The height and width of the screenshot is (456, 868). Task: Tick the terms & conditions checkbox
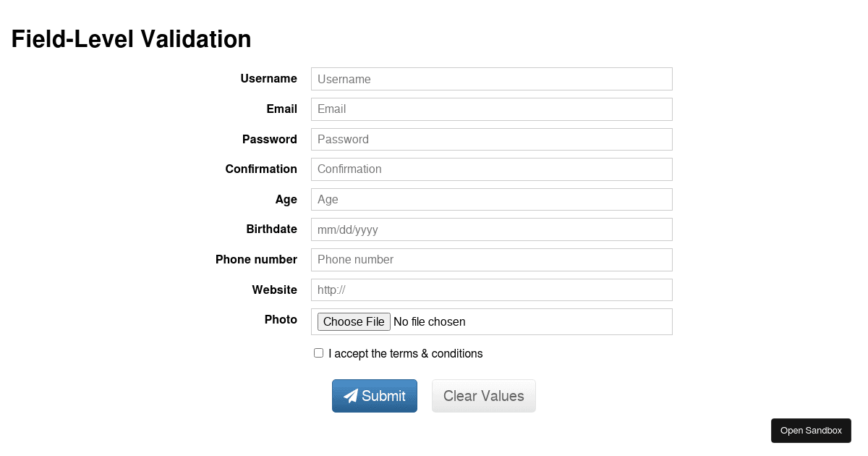[318, 353]
